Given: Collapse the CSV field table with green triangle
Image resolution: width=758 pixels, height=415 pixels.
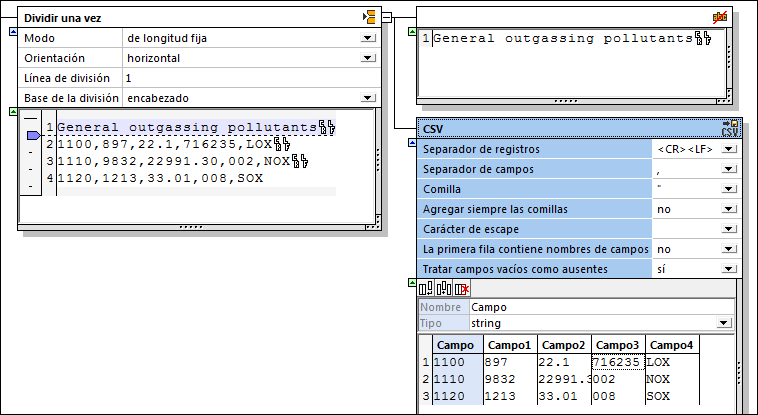Looking at the screenshot, I should [x=411, y=284].
